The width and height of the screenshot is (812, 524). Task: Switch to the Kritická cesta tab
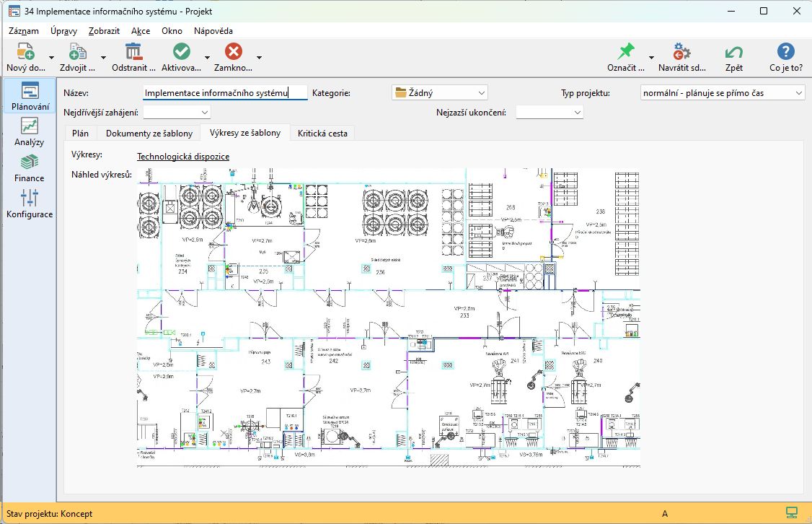pos(322,133)
